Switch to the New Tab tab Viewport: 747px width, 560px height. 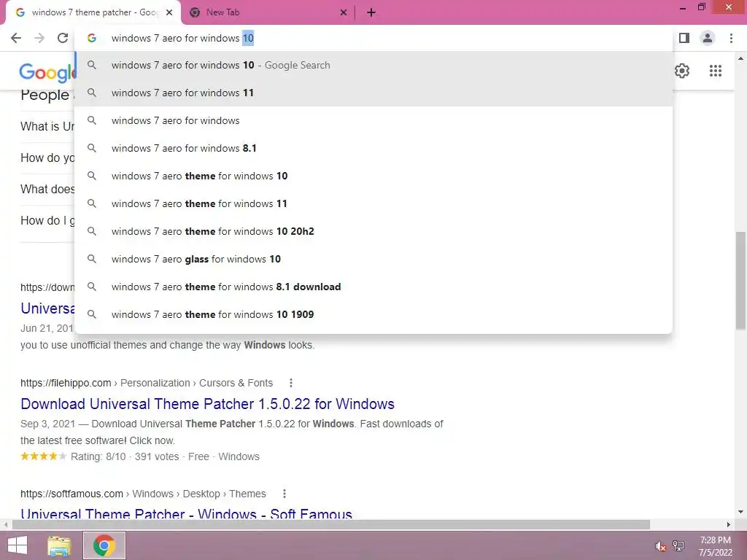(268, 12)
